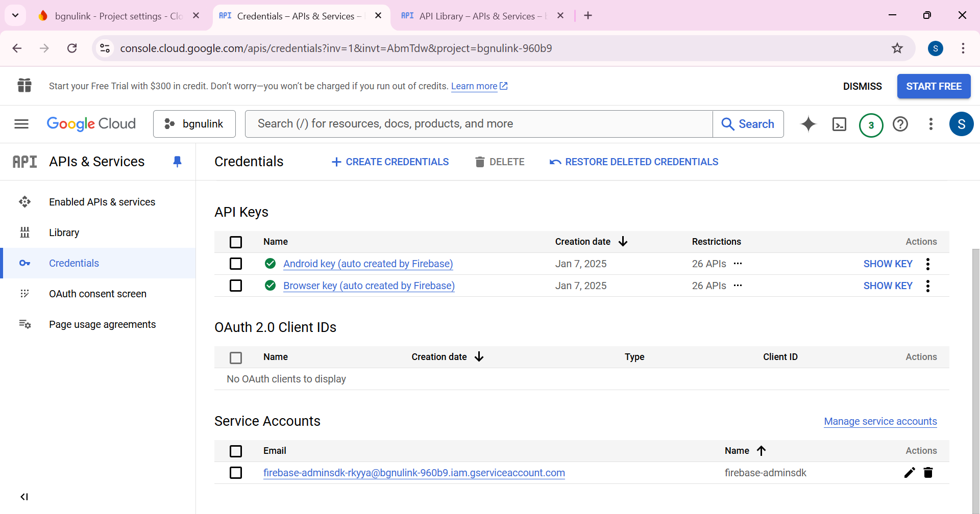The height and width of the screenshot is (514, 980).
Task: Open actions menu for Android key row
Action: tap(928, 264)
